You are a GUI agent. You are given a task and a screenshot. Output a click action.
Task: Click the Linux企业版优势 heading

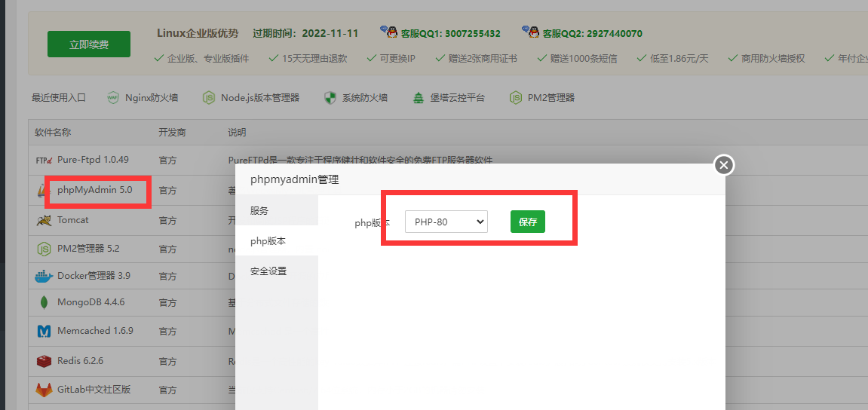[x=198, y=33]
